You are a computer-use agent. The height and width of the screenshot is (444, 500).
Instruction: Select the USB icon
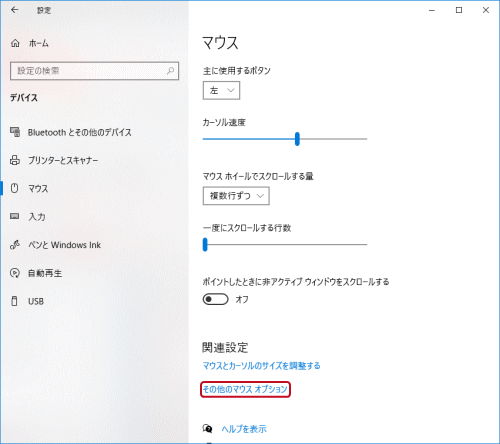(14, 301)
